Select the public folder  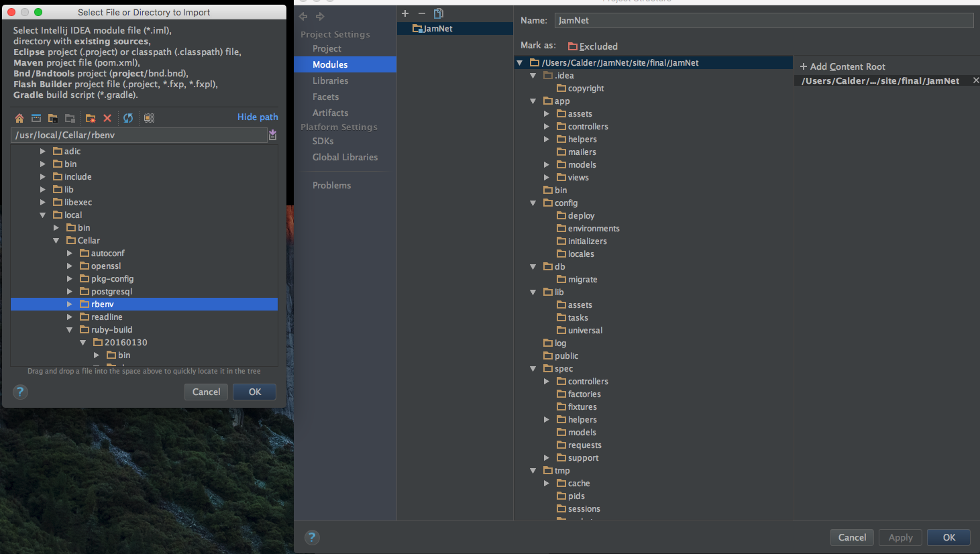click(x=566, y=356)
